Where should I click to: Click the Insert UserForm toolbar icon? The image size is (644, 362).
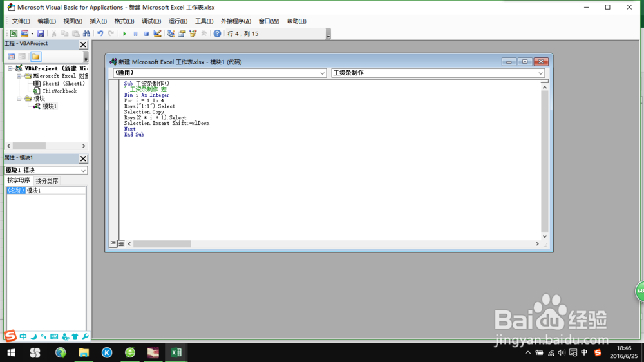point(24,33)
